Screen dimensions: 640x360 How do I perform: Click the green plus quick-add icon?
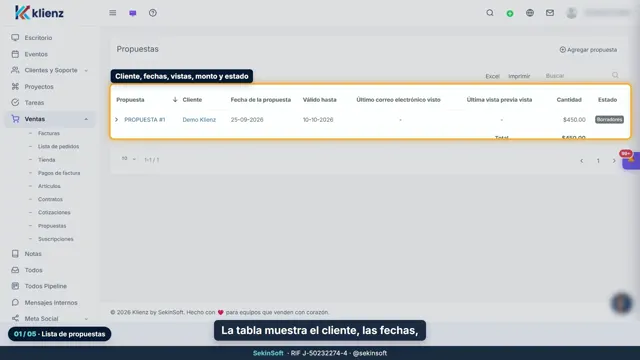(x=510, y=13)
